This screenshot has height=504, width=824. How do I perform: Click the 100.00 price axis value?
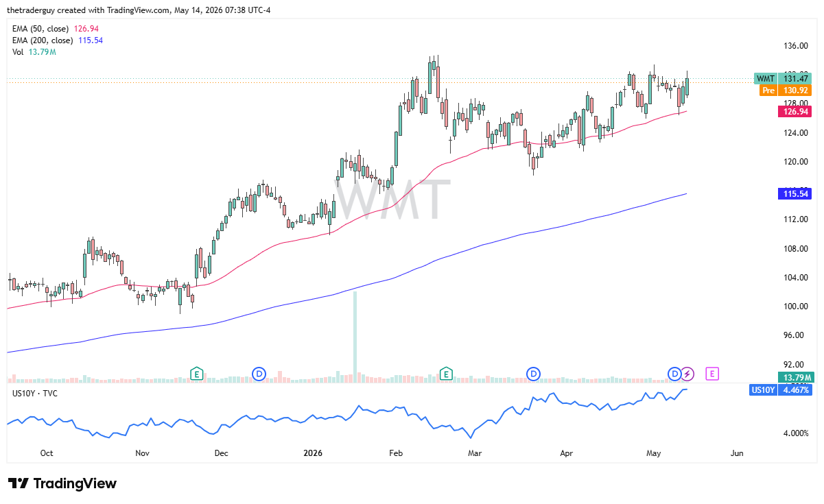pos(796,307)
